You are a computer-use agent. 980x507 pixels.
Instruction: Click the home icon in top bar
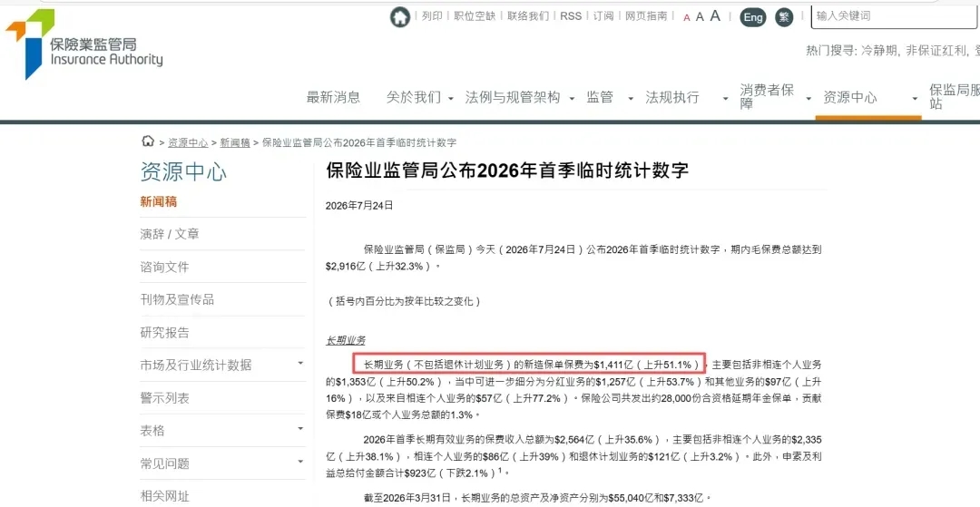(400, 17)
